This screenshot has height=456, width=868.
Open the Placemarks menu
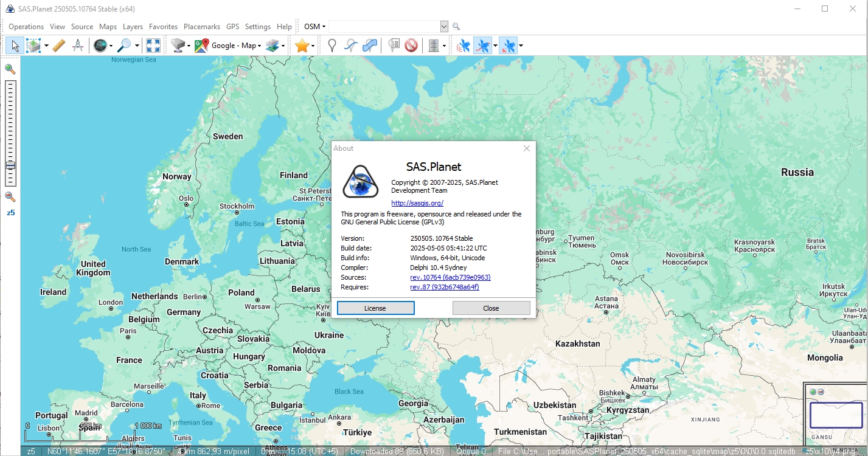point(202,27)
